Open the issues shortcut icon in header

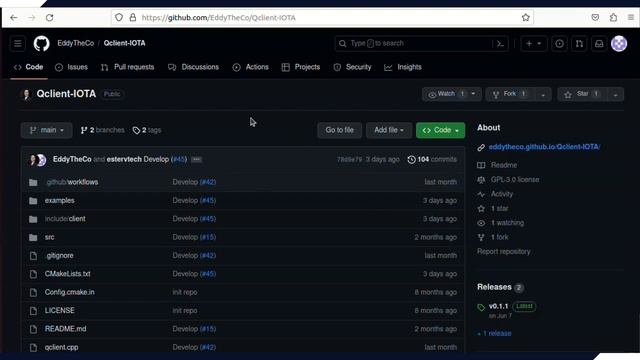pyautogui.click(x=559, y=44)
